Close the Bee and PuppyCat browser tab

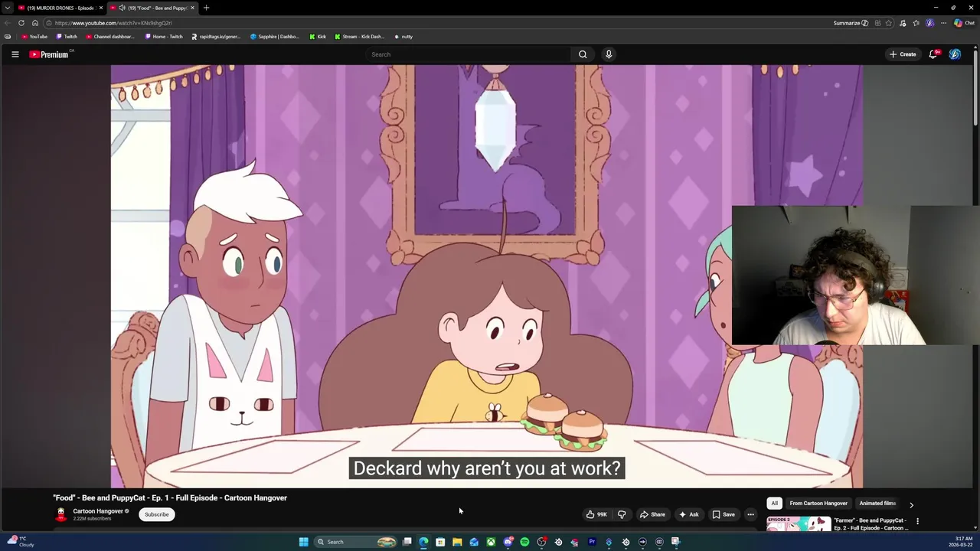pyautogui.click(x=192, y=8)
